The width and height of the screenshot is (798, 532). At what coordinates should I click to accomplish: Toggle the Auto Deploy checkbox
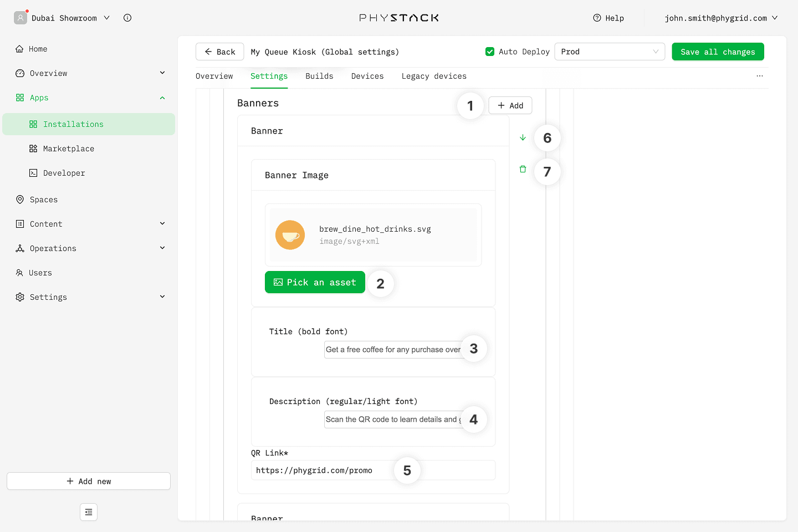click(x=490, y=52)
